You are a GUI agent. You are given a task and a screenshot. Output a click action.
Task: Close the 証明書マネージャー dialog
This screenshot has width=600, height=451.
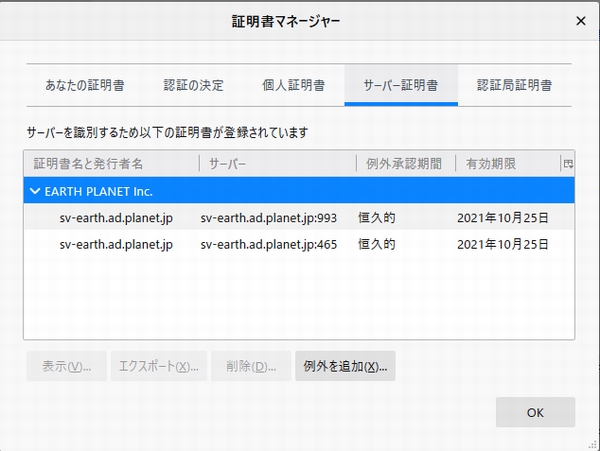(x=581, y=21)
